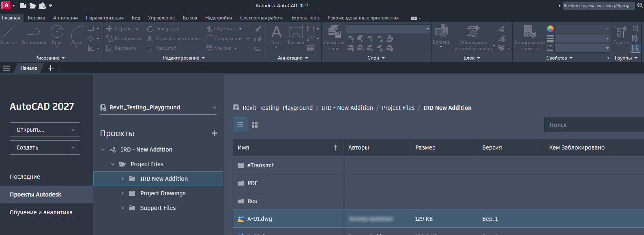Screen dimensions: 644x235
Task: Select the Размер dimension tool
Action: tap(296, 35)
